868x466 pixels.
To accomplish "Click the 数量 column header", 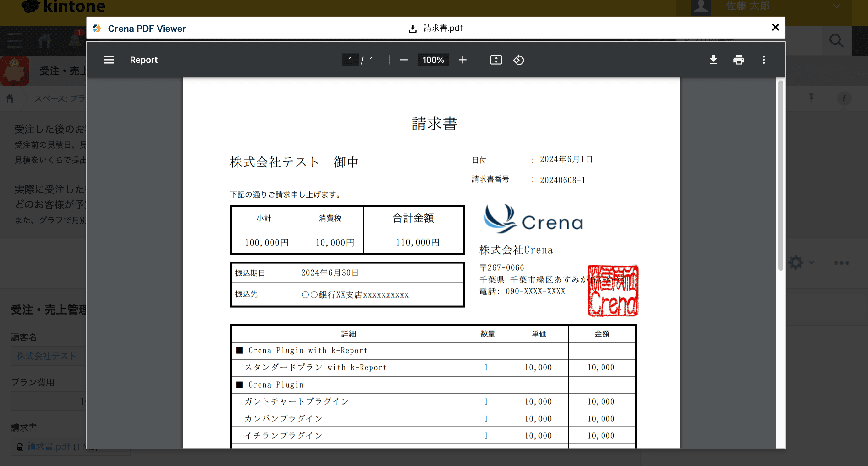I will click(488, 334).
